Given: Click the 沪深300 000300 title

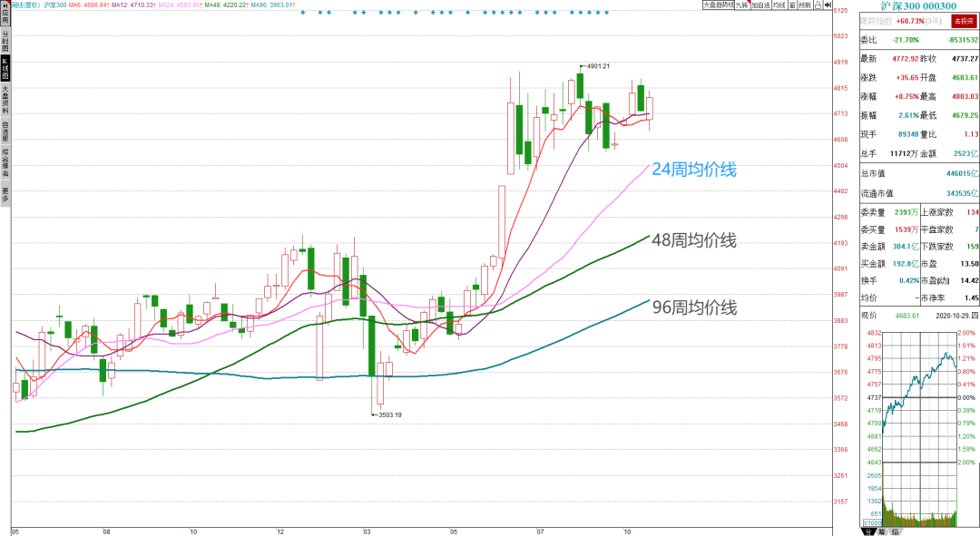Looking at the screenshot, I should pyautogui.click(x=918, y=6).
